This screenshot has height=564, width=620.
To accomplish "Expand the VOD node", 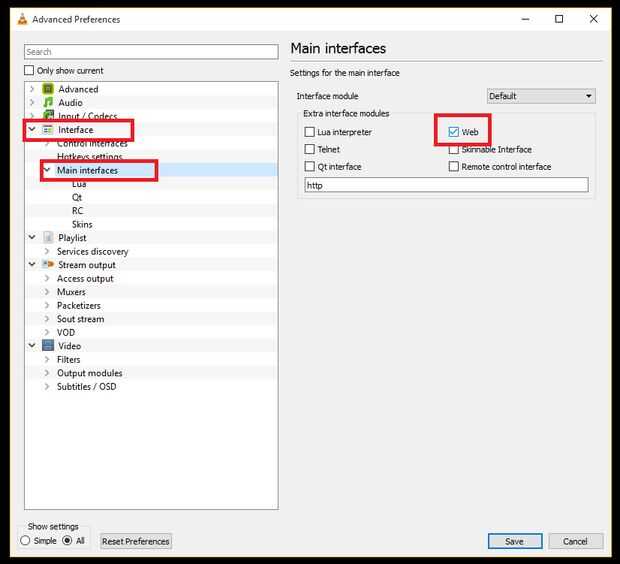I will (47, 332).
